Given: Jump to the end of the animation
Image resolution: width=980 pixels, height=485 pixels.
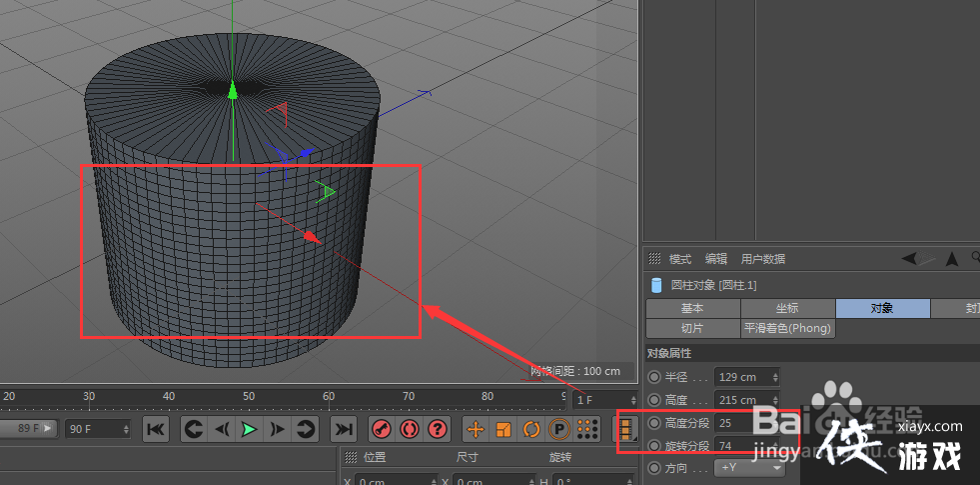Looking at the screenshot, I should [343, 429].
